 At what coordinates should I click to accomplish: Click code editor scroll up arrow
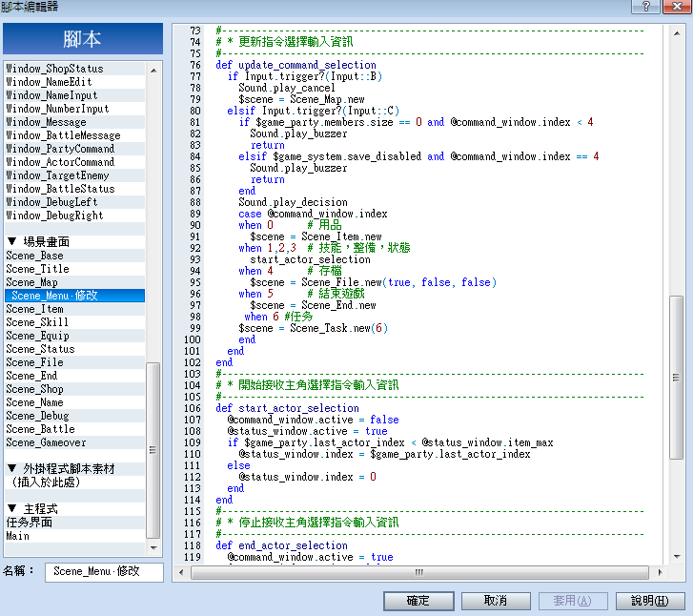677,33
